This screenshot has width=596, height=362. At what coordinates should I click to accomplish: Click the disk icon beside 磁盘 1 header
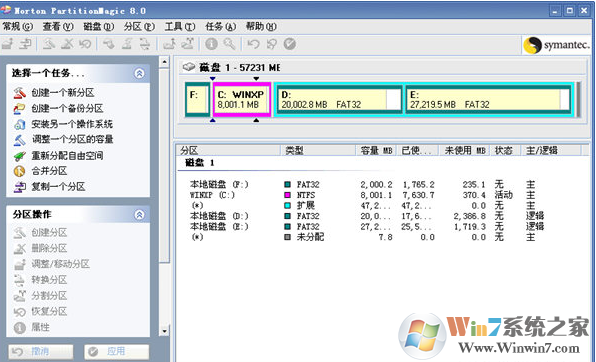[189, 67]
